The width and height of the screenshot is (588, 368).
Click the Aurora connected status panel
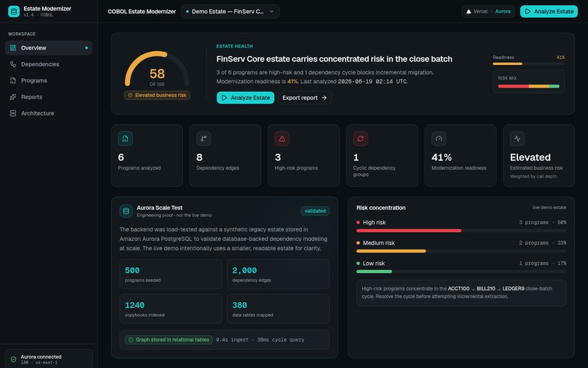click(49, 359)
